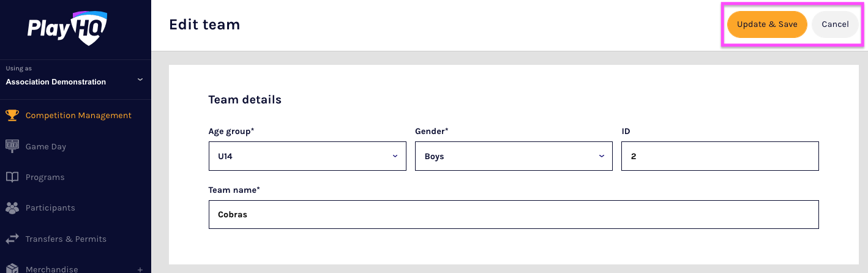Click the Merchandise box icon
The width and height of the screenshot is (868, 273).
click(x=12, y=269)
